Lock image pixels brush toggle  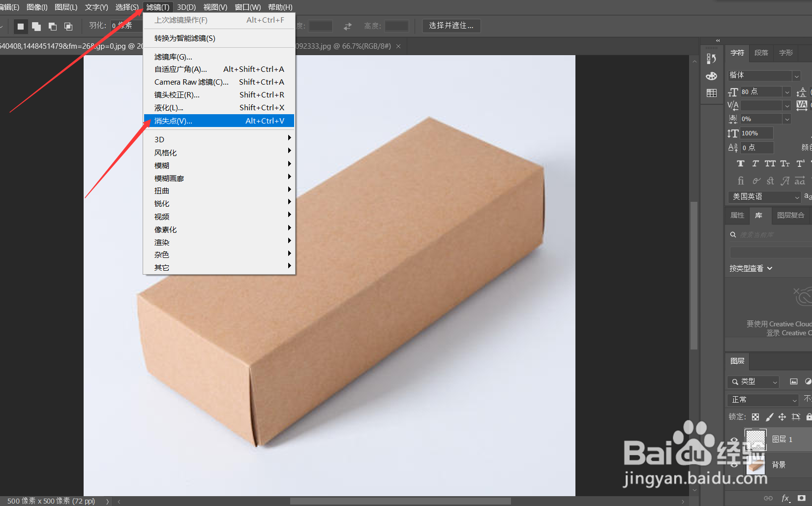(769, 417)
